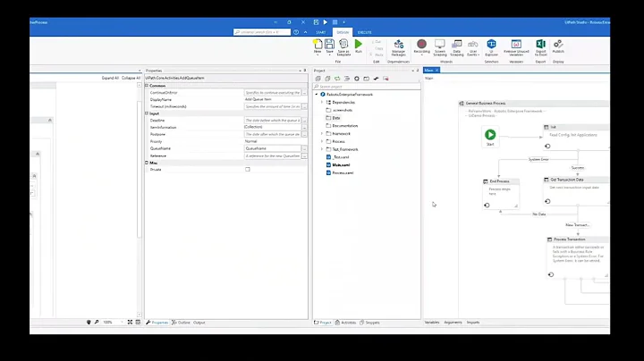Open Manage Packages
Viewport: 644px width, 361px height.
[x=398, y=47]
